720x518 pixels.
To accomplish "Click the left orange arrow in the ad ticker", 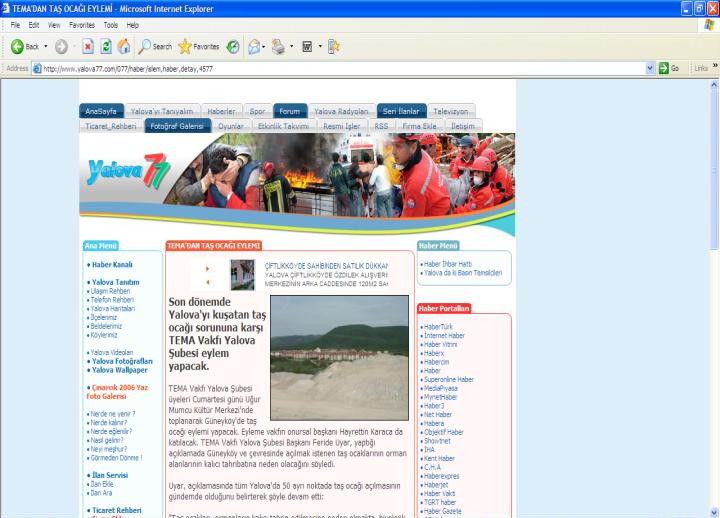I will pyautogui.click(x=208, y=282).
